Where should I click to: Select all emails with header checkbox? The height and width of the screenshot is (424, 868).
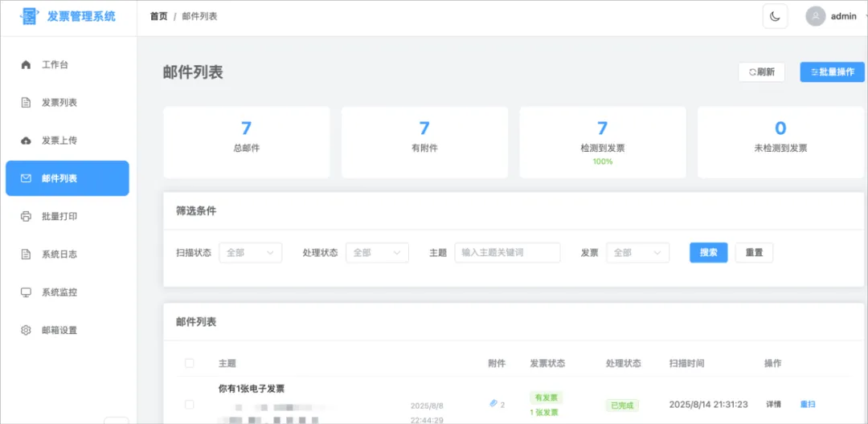tap(190, 363)
